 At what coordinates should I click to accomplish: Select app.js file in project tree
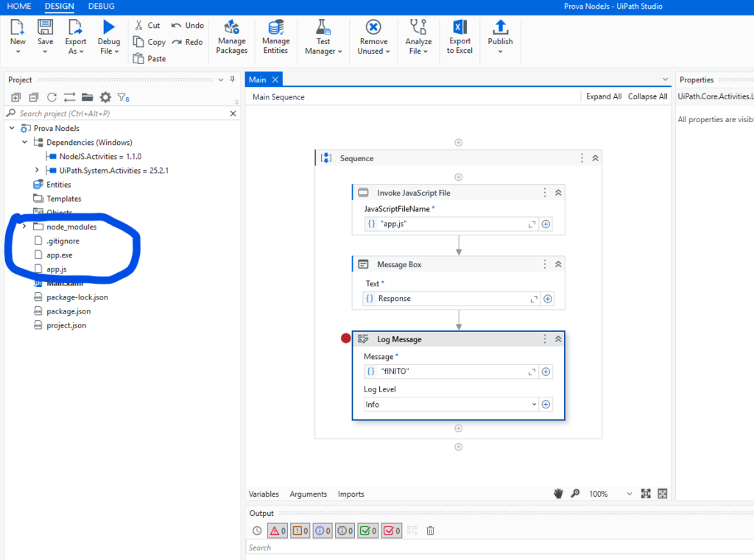click(56, 269)
